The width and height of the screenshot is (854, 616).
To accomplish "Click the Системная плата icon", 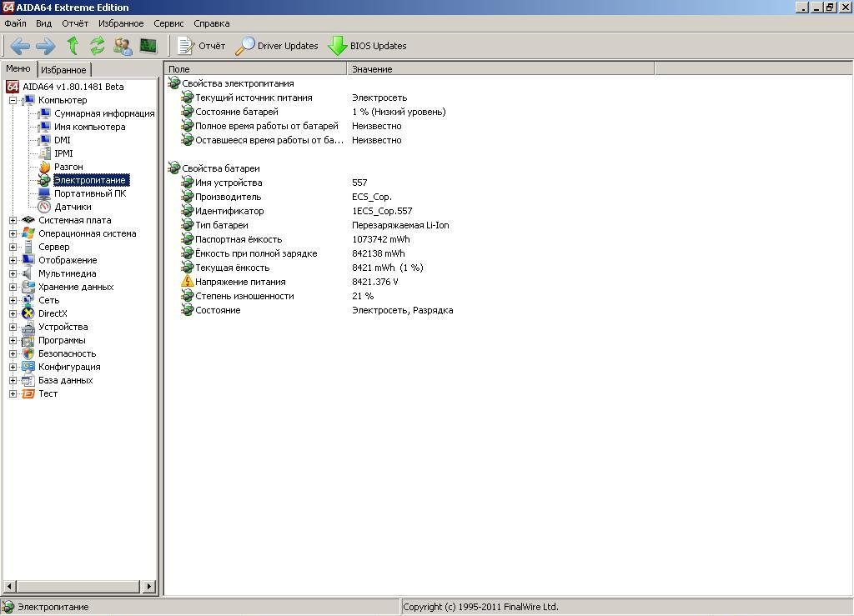I will pos(28,220).
